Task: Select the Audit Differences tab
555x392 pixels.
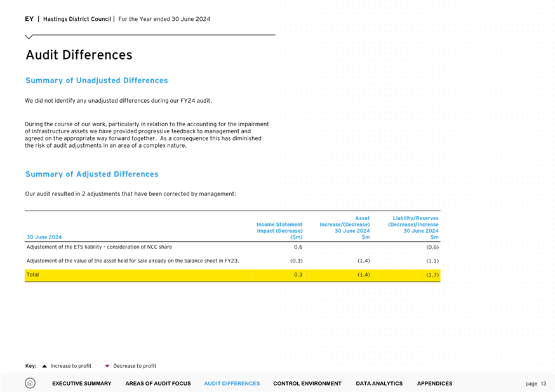Action: pos(232,384)
